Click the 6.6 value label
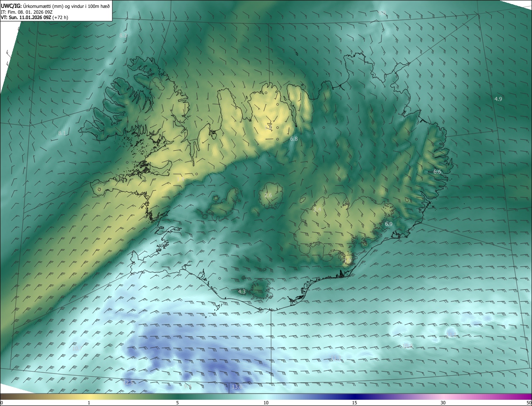The image size is (532, 406). [x=437, y=171]
